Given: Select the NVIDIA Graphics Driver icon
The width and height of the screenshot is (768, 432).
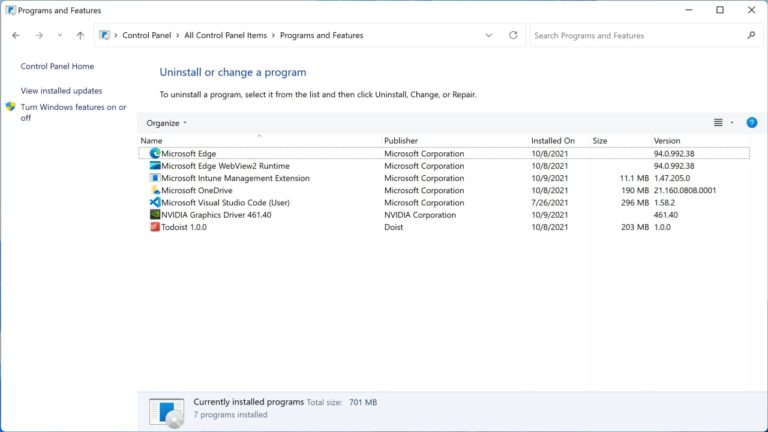Looking at the screenshot, I should point(155,215).
